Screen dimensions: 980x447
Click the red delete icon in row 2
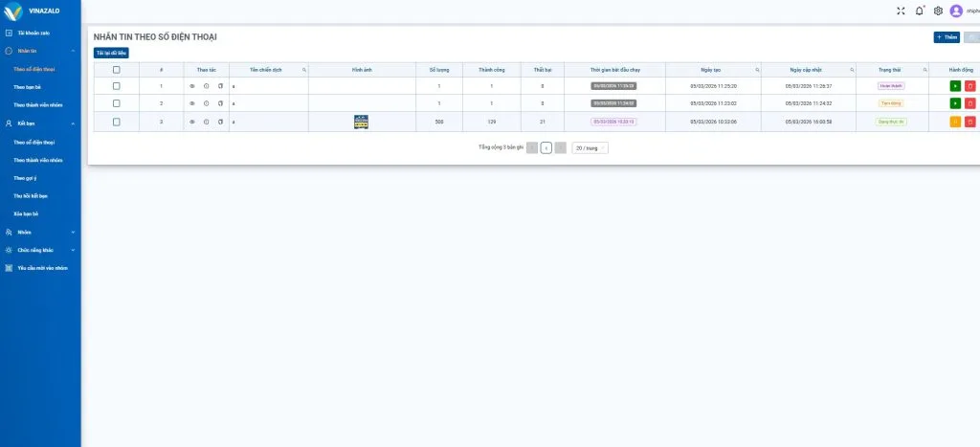tap(969, 103)
